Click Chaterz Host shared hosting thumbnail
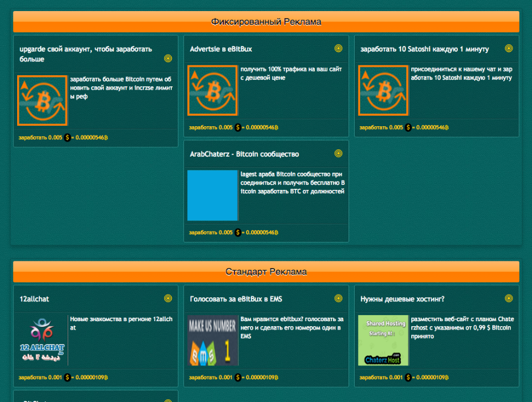This screenshot has width=532, height=402. pos(383,341)
